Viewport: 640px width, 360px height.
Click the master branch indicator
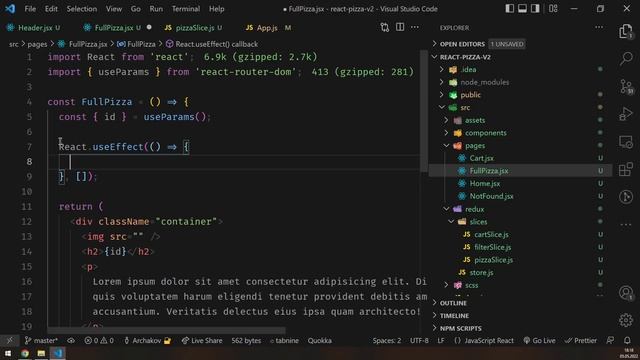pyautogui.click(x=41, y=340)
